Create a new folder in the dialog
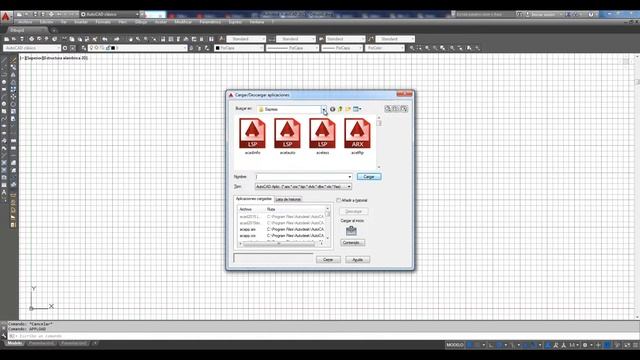This screenshot has height=360, width=640. tap(348, 109)
